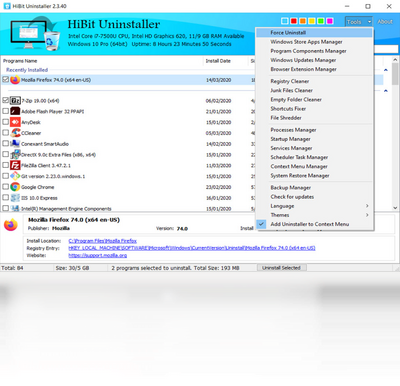This screenshot has height=386, width=400.
Task: Click the Conexant SmartAudio icon
Action: point(15,144)
